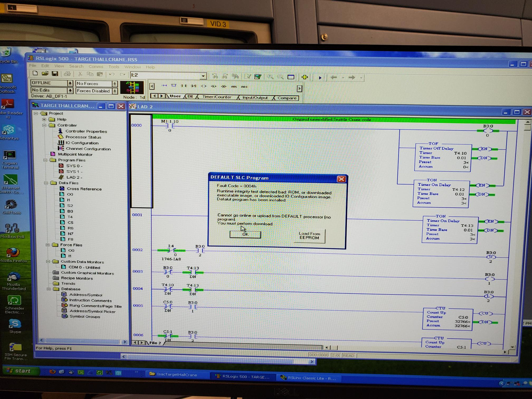Image resolution: width=532 pixels, height=399 pixels.
Task: Click the Print toolbar icon
Action: pos(68,74)
